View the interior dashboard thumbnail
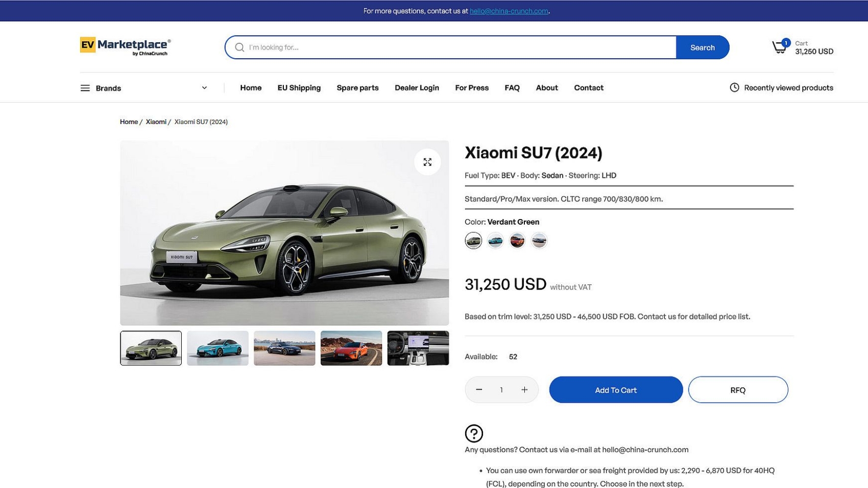Screen dimensions: 868x488 (418, 348)
